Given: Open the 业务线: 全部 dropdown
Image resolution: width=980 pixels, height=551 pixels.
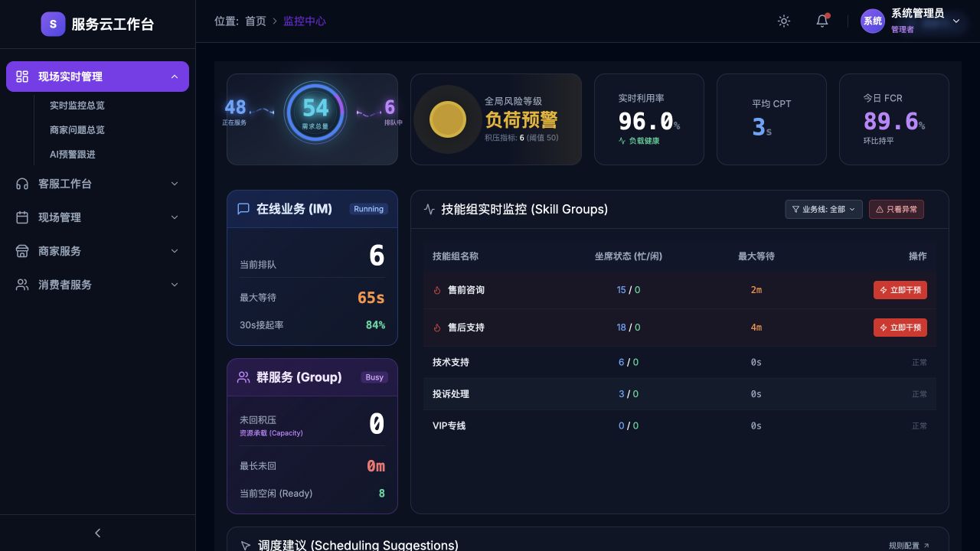Looking at the screenshot, I should (x=824, y=209).
